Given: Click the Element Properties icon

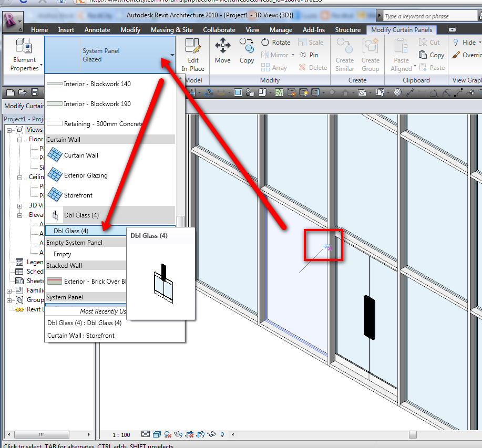Looking at the screenshot, I should [24, 46].
